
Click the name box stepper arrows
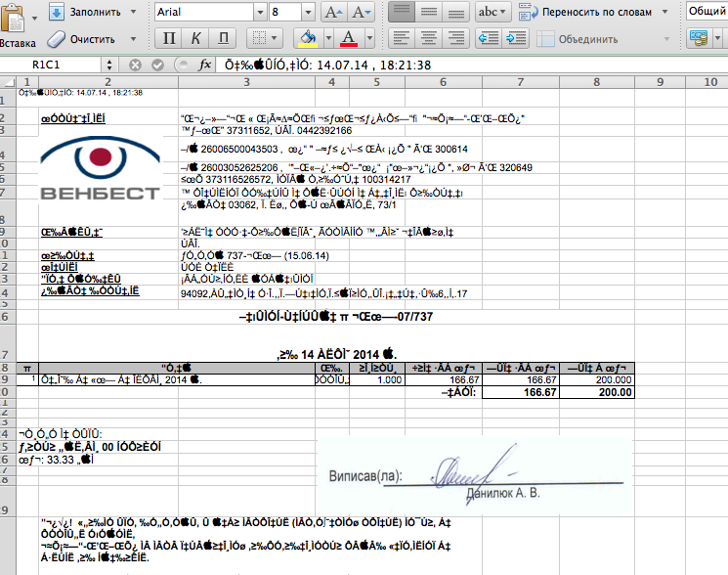109,65
